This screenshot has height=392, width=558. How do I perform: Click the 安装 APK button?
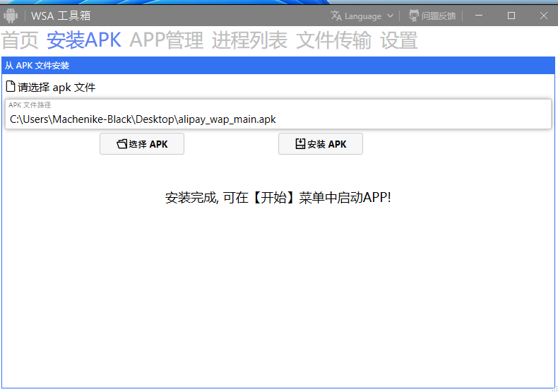point(321,143)
